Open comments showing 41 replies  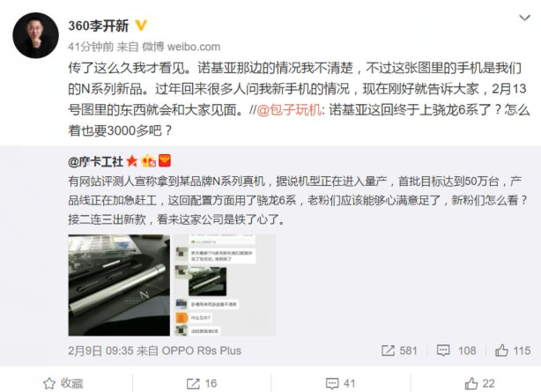[x=340, y=383]
